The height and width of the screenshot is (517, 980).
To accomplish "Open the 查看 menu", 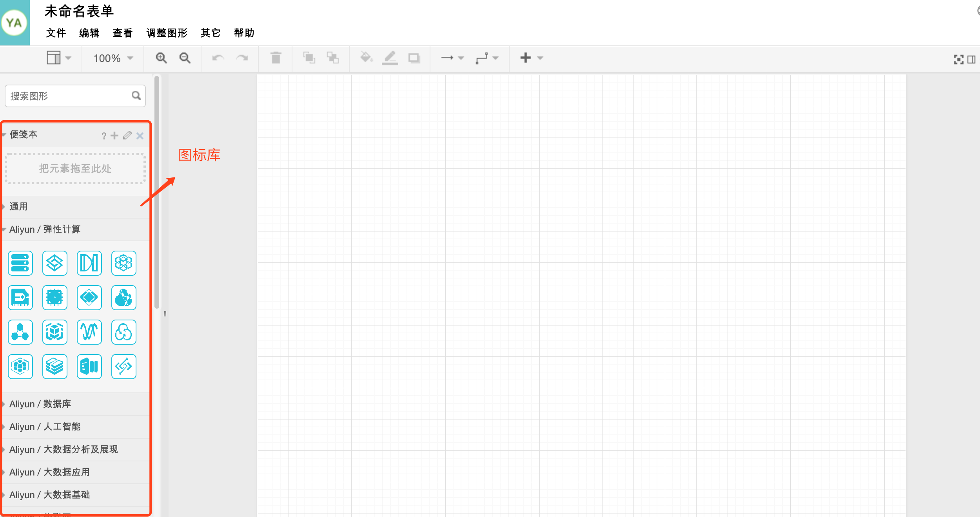I will coord(123,33).
